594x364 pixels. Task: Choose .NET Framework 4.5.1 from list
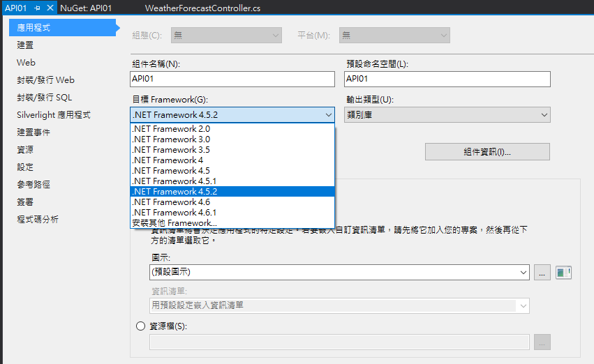(x=232, y=181)
